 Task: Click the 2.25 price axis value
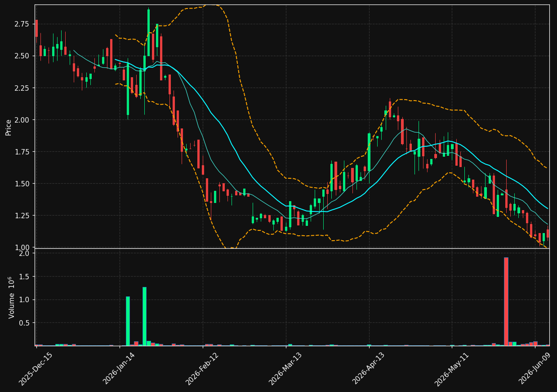[23, 88]
